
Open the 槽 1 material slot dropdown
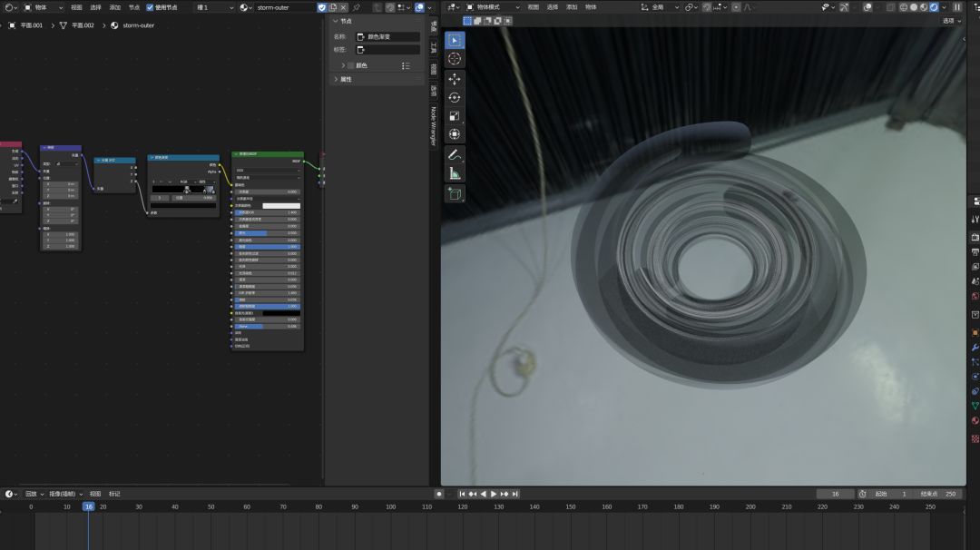214,7
